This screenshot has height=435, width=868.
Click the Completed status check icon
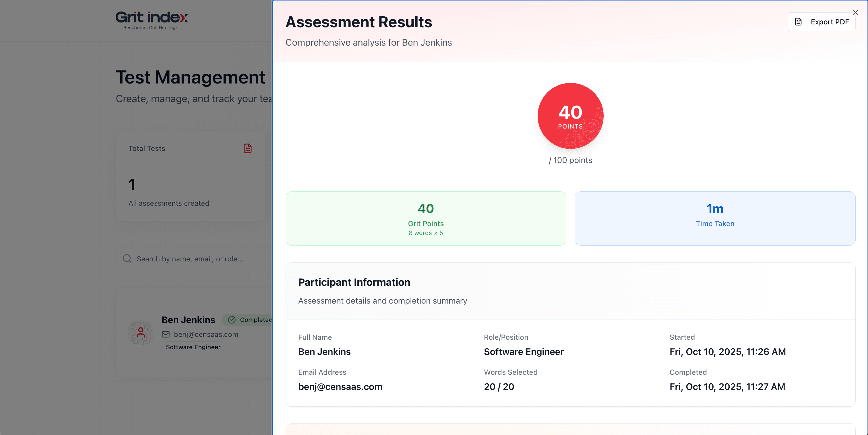click(x=232, y=320)
